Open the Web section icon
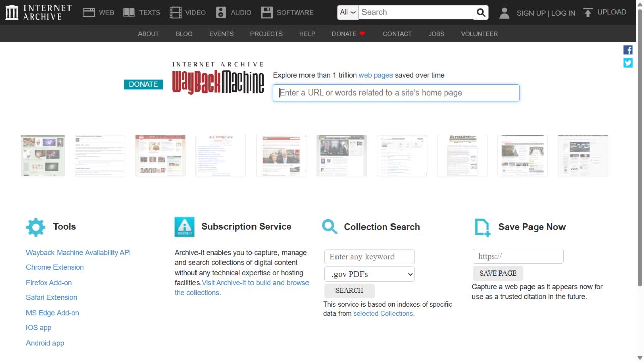 point(89,12)
